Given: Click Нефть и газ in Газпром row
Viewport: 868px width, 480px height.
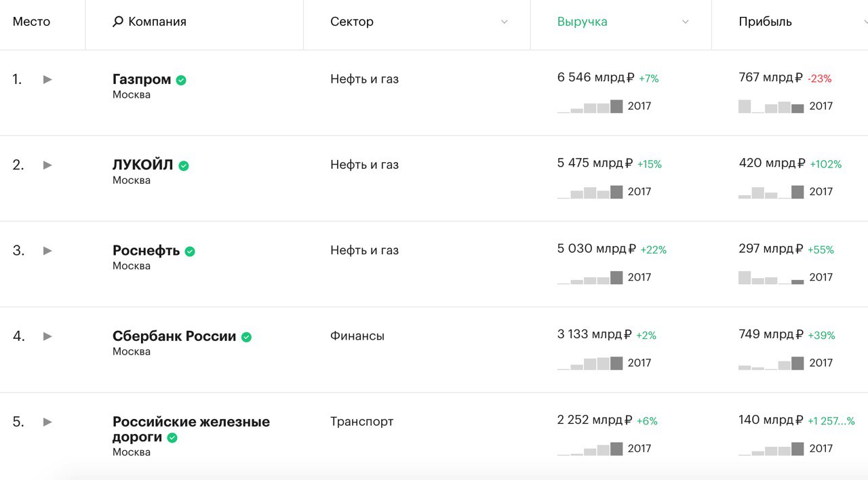Looking at the screenshot, I should tap(364, 79).
